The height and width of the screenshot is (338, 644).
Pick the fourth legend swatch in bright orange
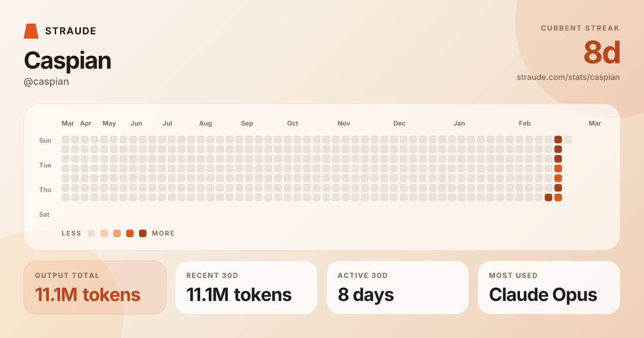pos(130,233)
